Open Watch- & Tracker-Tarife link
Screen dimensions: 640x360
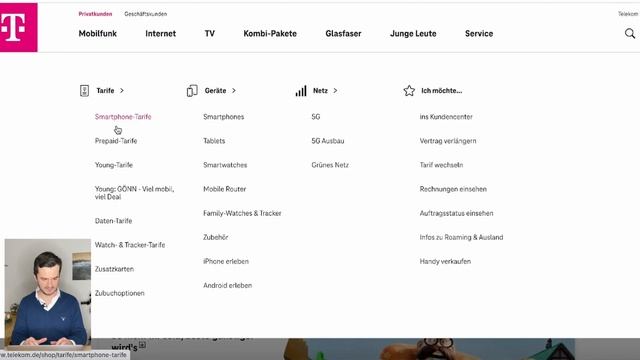(130, 245)
